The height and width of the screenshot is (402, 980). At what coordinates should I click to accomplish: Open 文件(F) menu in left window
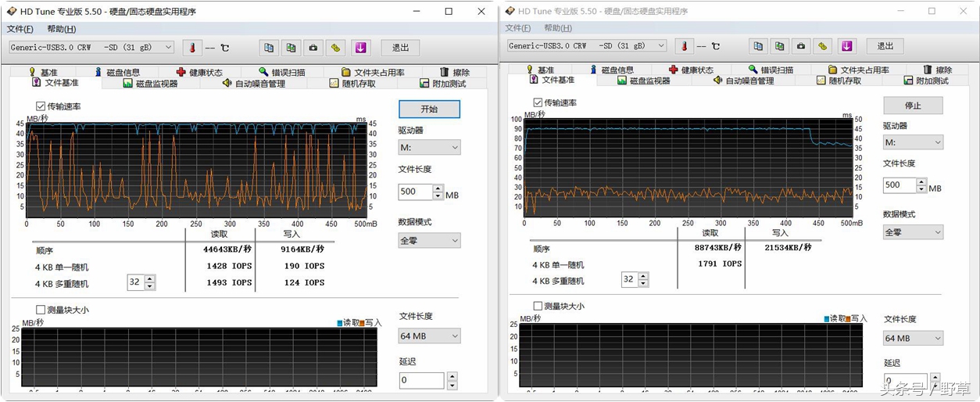click(x=20, y=29)
